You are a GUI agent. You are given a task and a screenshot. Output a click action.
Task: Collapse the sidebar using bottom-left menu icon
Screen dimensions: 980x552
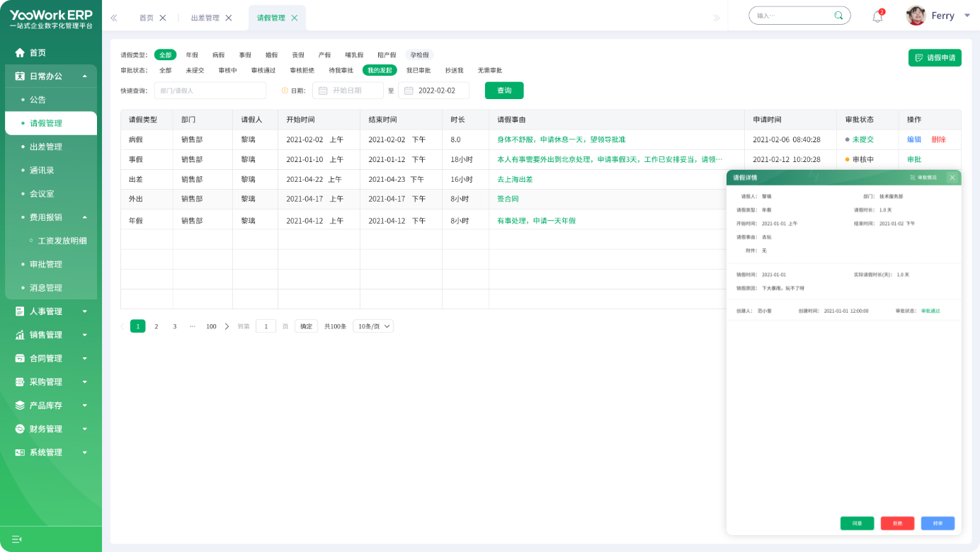(x=17, y=539)
